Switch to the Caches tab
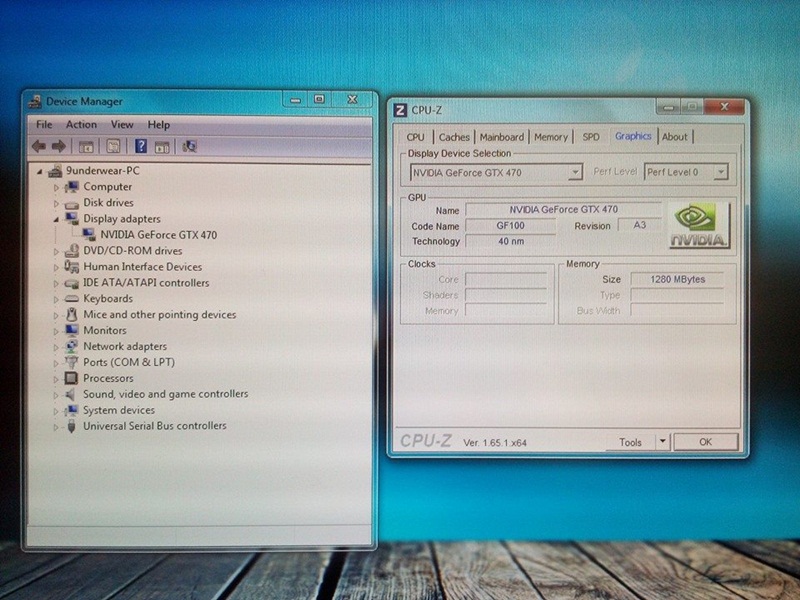The height and width of the screenshot is (600, 800). pyautogui.click(x=454, y=137)
